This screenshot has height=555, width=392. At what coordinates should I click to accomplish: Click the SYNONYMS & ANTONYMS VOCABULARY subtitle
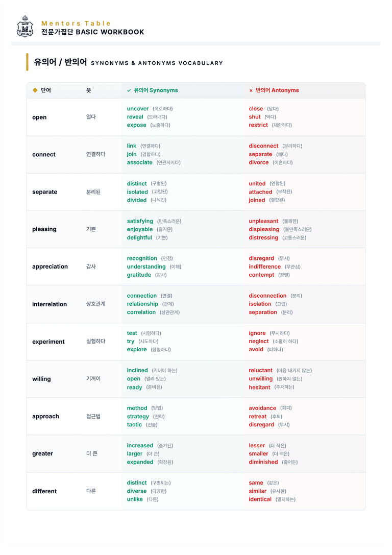click(x=157, y=63)
